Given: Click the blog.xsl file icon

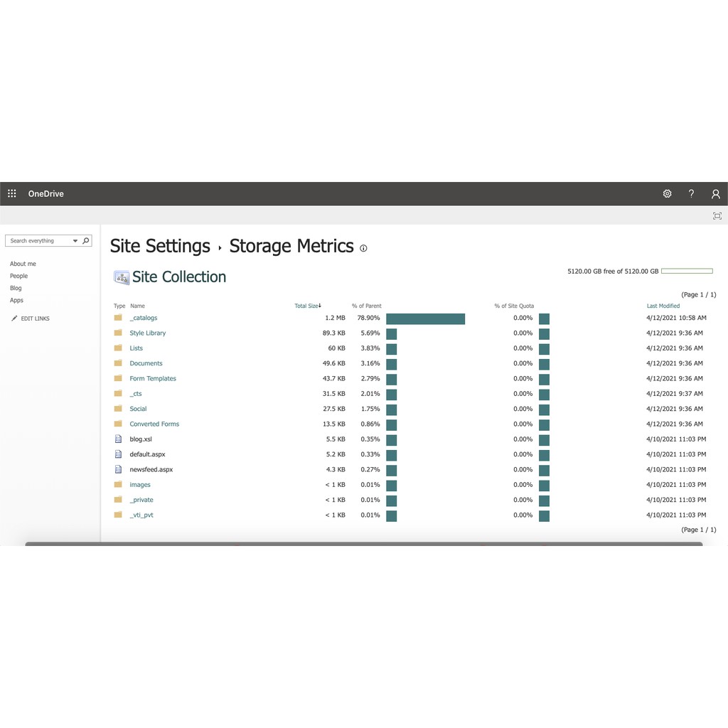Looking at the screenshot, I should [x=119, y=439].
